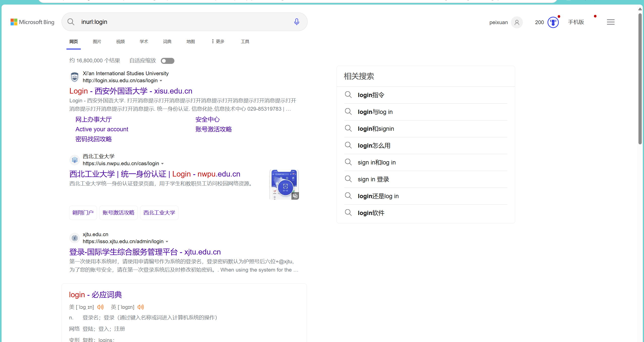Click the 西北工业大学 chip button
Image resolution: width=644 pixels, height=342 pixels.
159,213
